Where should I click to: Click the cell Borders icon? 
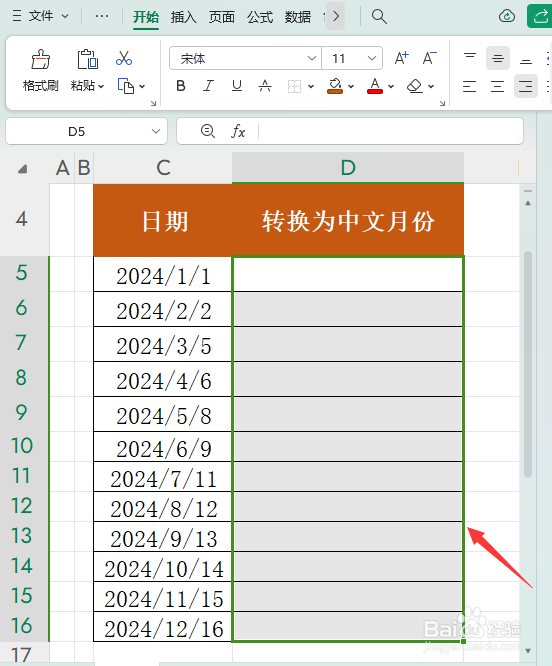[x=294, y=86]
